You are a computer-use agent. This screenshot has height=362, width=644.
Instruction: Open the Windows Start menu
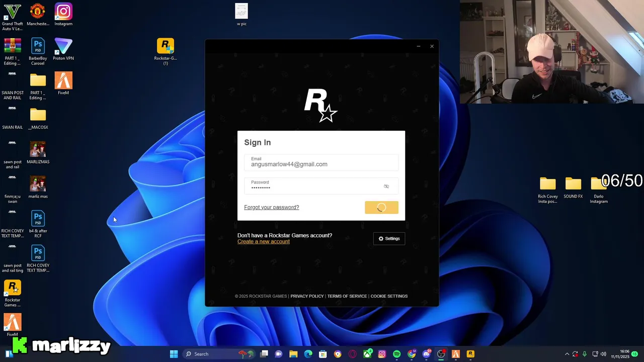[174, 354]
